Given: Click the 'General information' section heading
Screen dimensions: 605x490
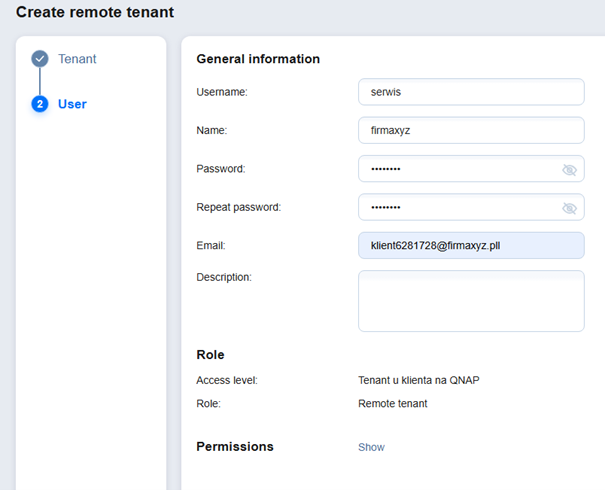Looking at the screenshot, I should tap(258, 59).
